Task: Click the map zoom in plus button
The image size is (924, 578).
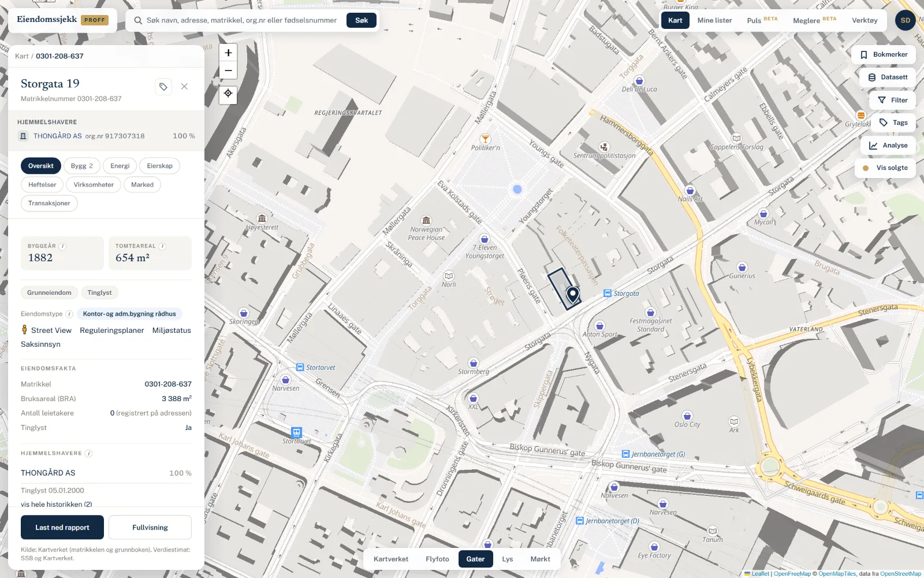Action: (x=228, y=53)
